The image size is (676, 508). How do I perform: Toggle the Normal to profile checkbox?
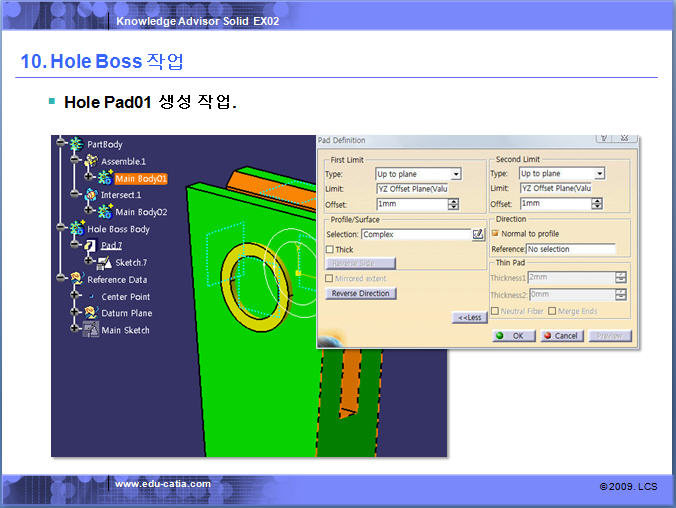[x=495, y=233]
